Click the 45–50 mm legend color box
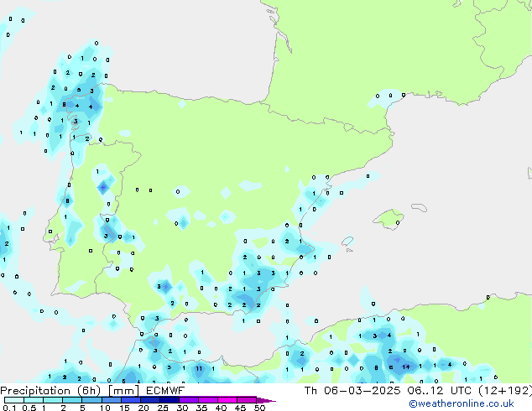This screenshot has height=411, width=532. pos(247,400)
